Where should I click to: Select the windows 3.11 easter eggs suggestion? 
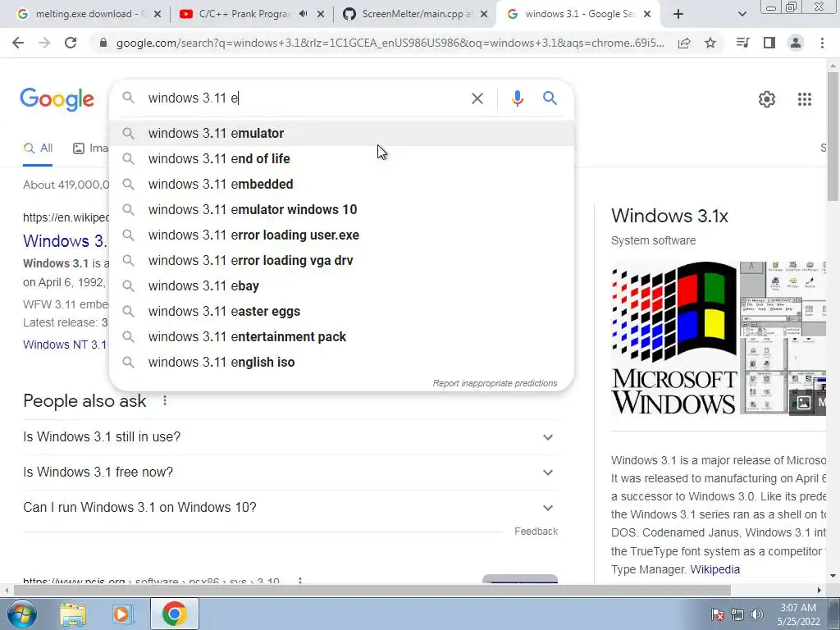click(x=341, y=311)
